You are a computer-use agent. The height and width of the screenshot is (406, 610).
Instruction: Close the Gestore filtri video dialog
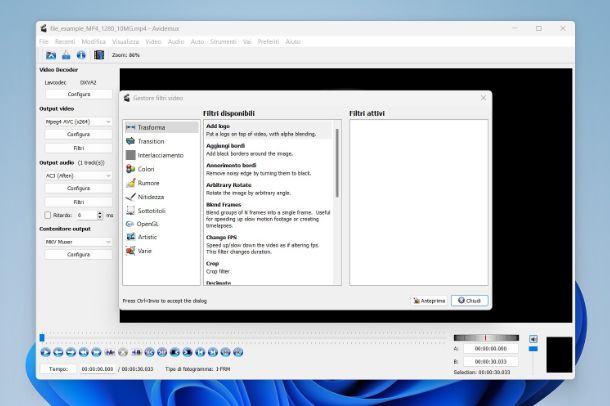point(483,98)
